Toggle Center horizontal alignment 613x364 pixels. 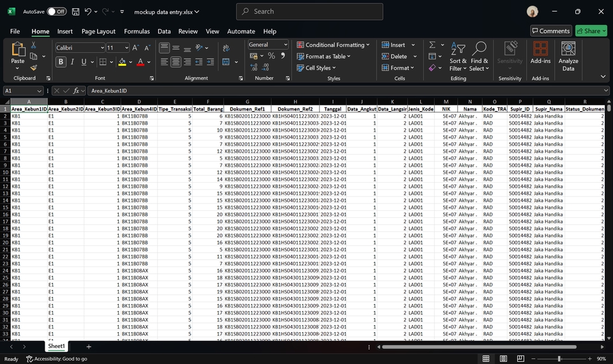point(176,62)
